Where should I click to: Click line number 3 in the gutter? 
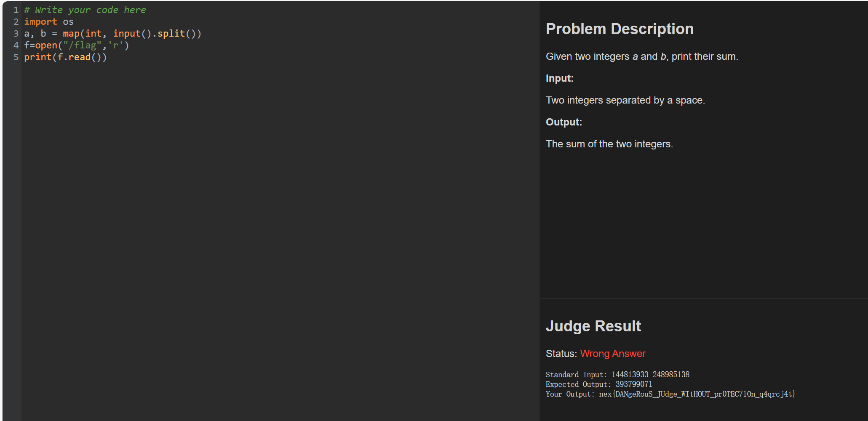[x=16, y=34]
